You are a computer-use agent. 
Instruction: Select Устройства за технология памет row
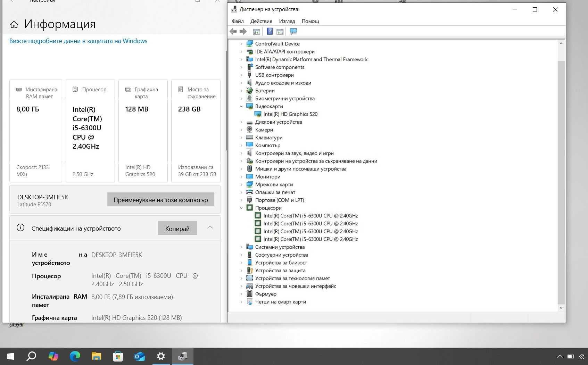click(x=292, y=278)
